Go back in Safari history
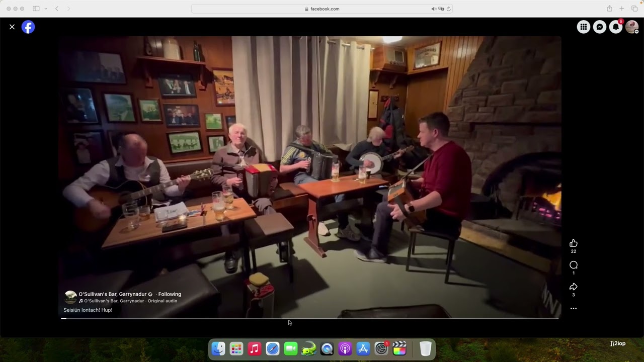644x362 pixels. point(57,9)
